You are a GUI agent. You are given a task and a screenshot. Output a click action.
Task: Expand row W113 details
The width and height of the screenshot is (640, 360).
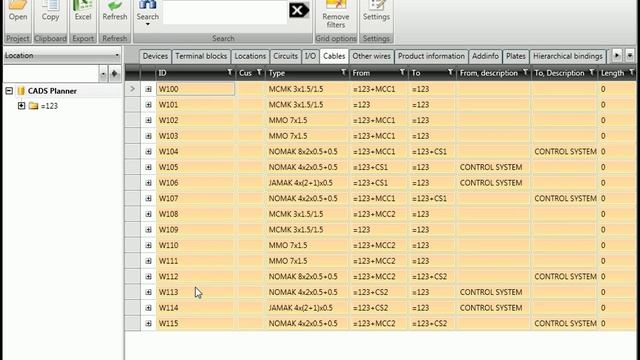[149, 292]
